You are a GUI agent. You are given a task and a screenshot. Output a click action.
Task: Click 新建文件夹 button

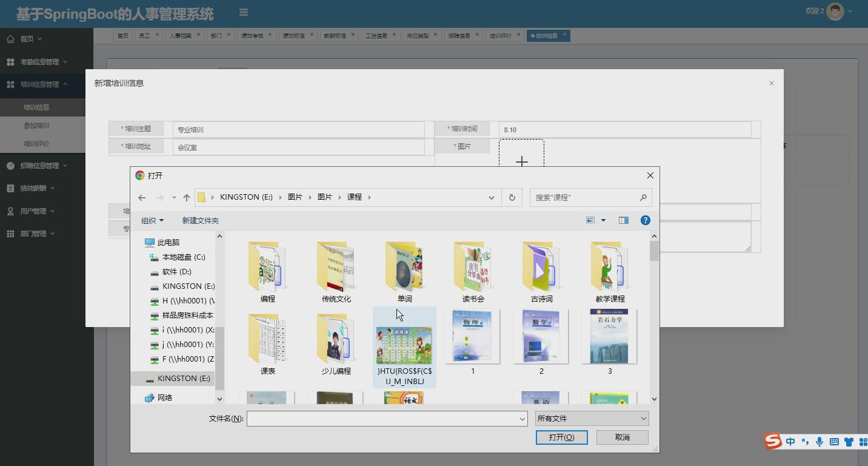tap(200, 220)
